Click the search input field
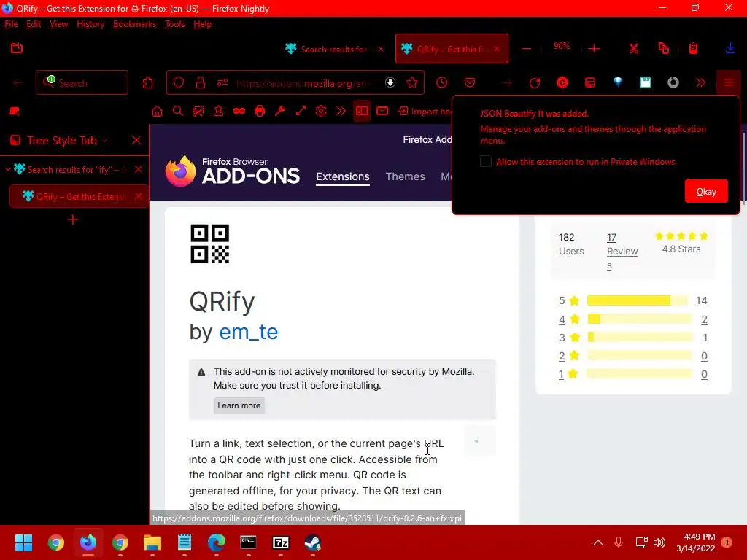Screen dimensions: 747x560 [x=82, y=83]
